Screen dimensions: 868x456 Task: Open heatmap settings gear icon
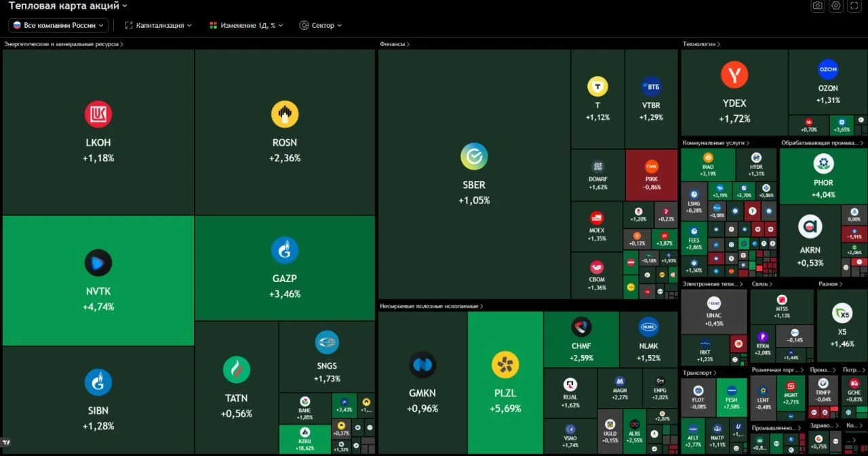pyautogui.click(x=836, y=5)
